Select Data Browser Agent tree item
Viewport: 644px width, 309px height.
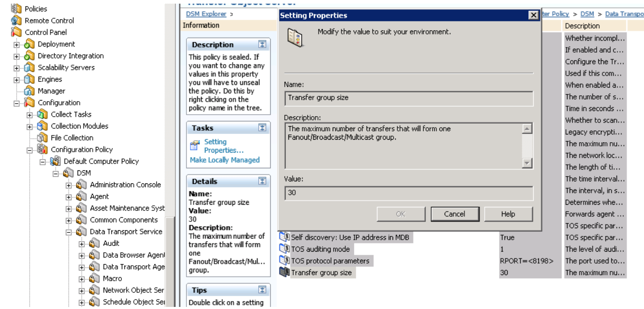click(134, 255)
